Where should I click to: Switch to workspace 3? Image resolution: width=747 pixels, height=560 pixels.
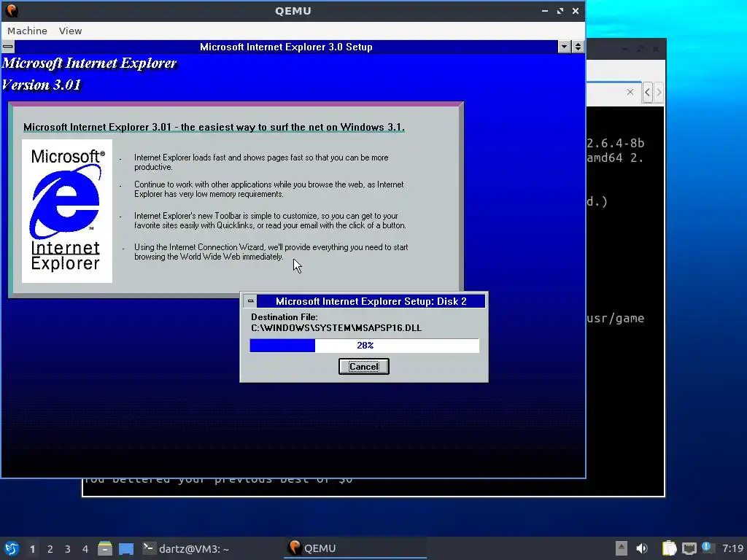tap(68, 549)
